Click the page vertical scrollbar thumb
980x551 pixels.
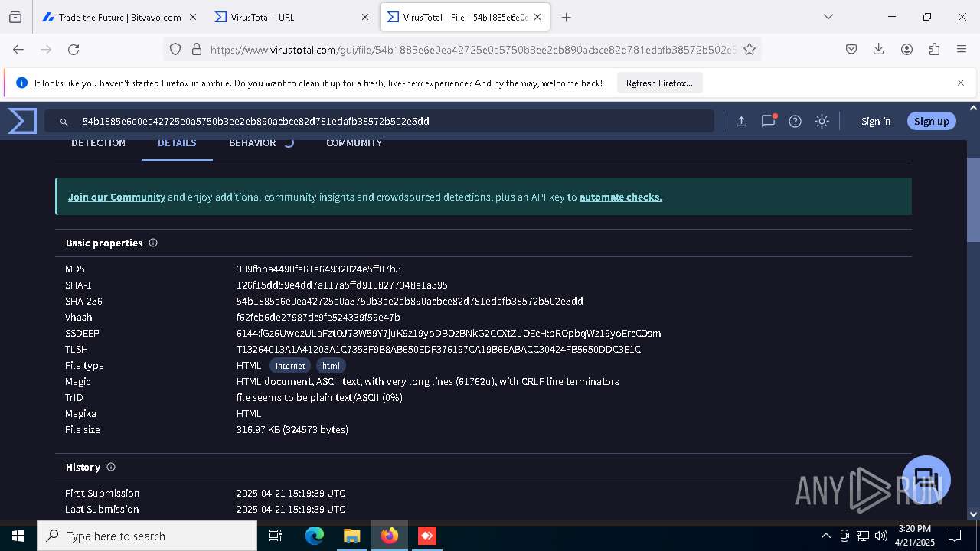pos(973,199)
